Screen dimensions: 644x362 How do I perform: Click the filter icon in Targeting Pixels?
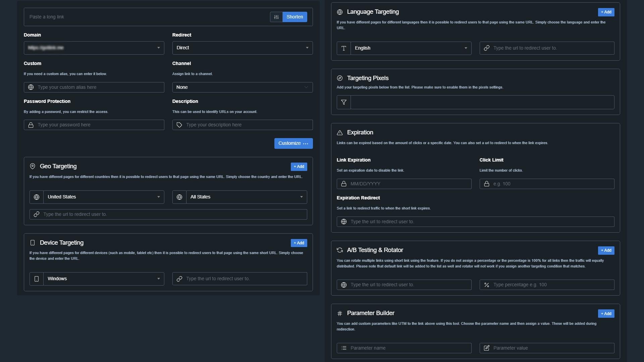pos(343,102)
